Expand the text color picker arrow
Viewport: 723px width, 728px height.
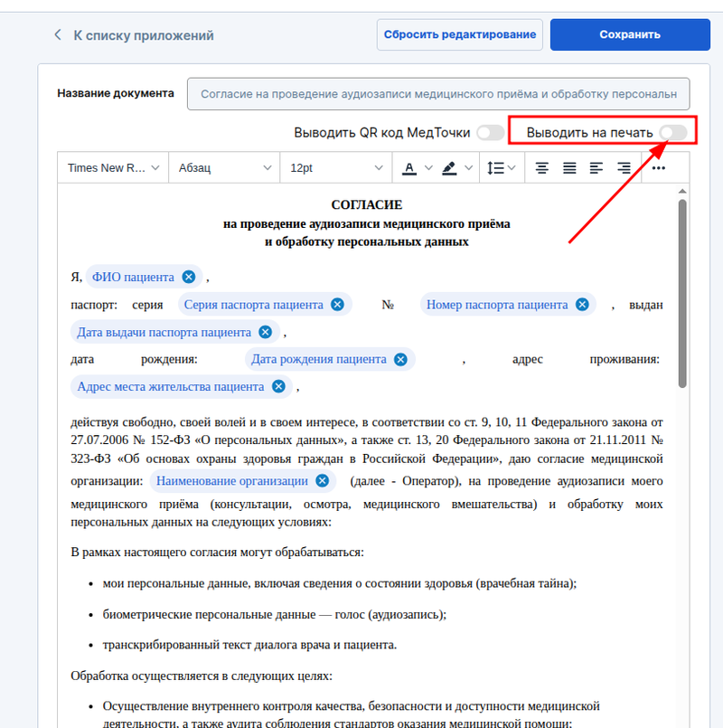click(428, 168)
